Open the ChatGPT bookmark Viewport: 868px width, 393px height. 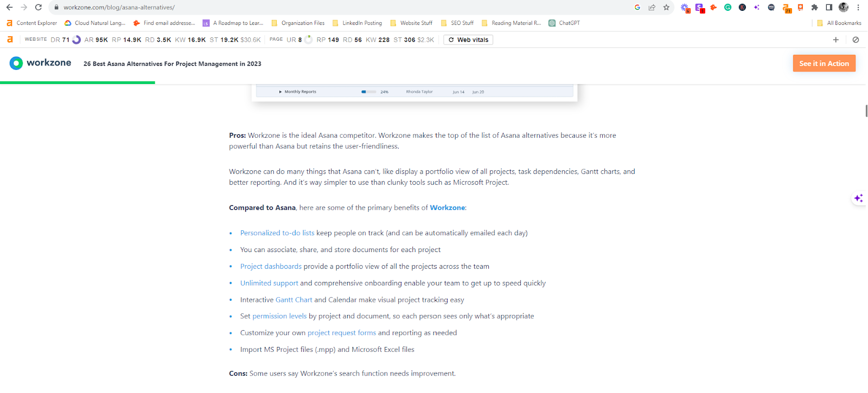[564, 23]
